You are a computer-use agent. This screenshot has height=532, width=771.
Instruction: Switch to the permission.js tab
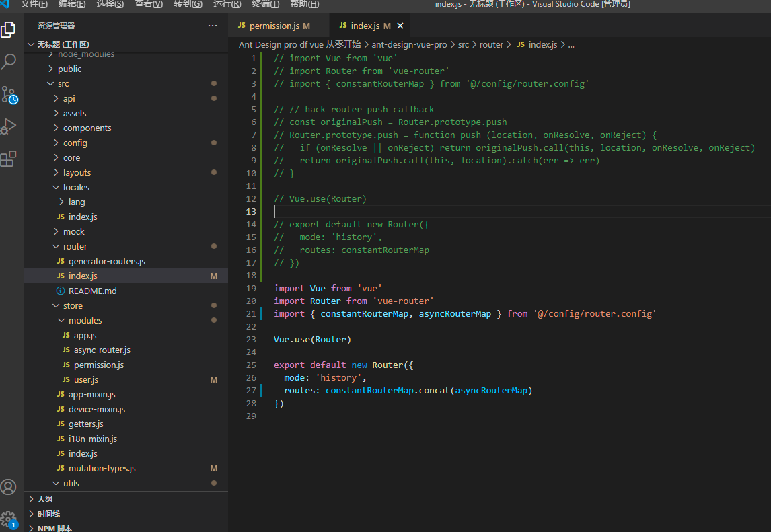(274, 26)
